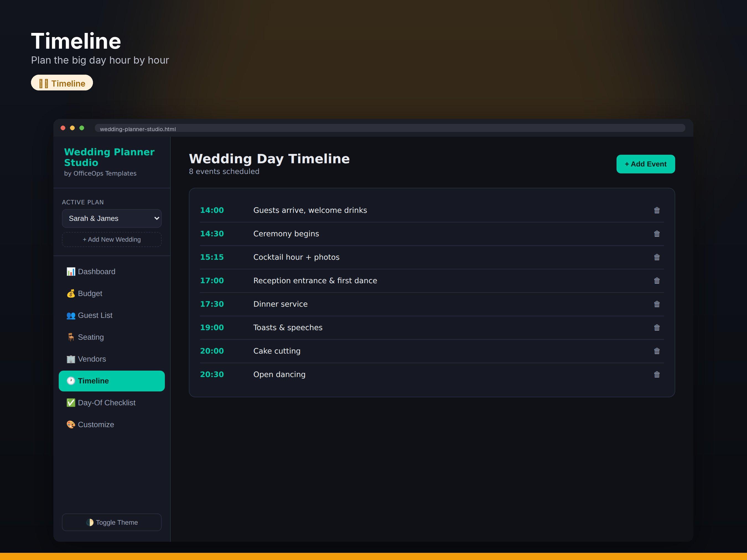The height and width of the screenshot is (560, 747).
Task: Click the Dinner service event text
Action: (x=280, y=304)
